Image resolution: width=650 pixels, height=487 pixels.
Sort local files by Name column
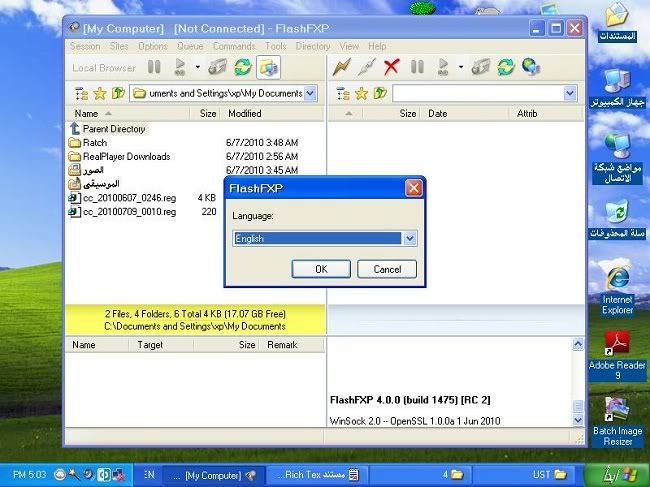(x=128, y=114)
